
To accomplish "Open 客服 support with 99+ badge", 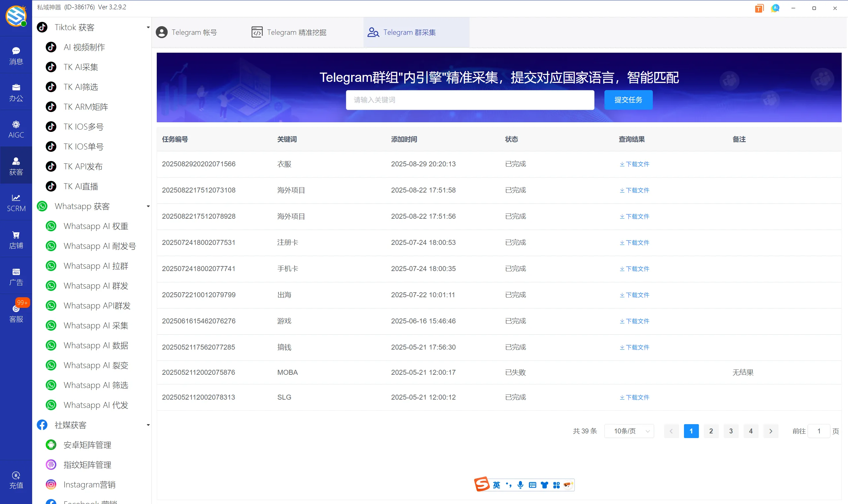I will point(16,312).
